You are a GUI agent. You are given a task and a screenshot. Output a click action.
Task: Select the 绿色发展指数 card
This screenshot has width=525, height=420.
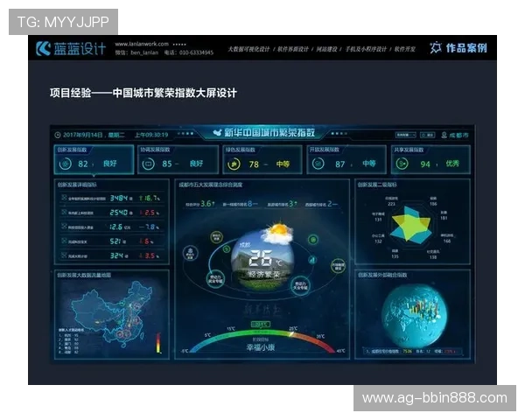point(262,159)
